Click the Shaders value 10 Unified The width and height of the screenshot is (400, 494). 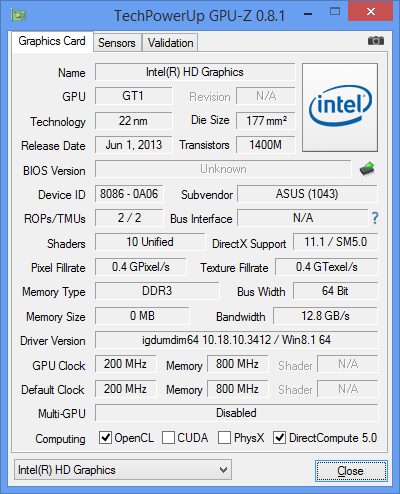[x=150, y=242]
